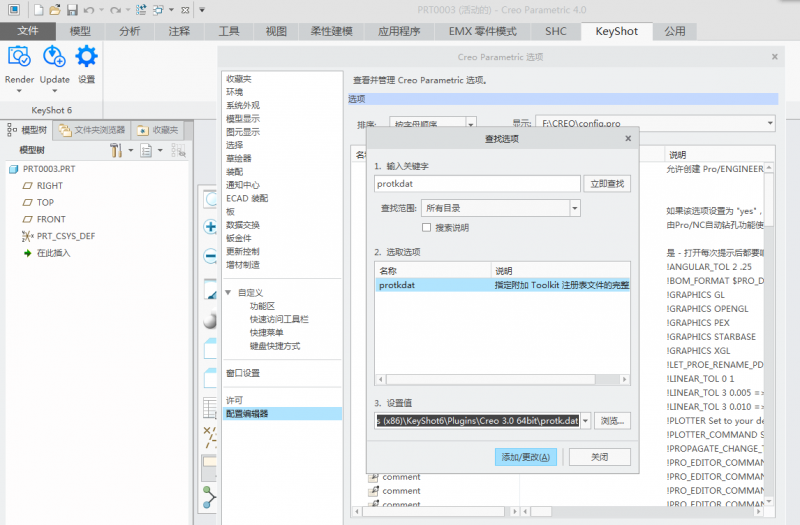Screen dimensions: 800x525
Task: Click the Close window icon in quick access toolbar
Action: click(185, 10)
